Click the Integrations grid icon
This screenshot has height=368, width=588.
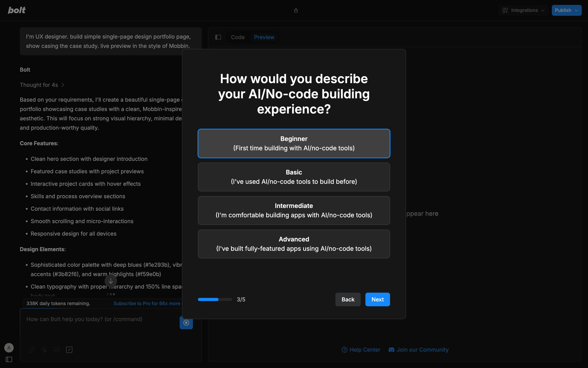[x=505, y=10]
